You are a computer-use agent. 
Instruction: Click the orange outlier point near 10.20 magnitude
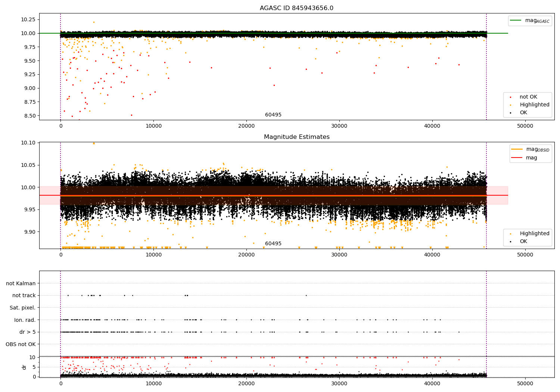[94, 22]
